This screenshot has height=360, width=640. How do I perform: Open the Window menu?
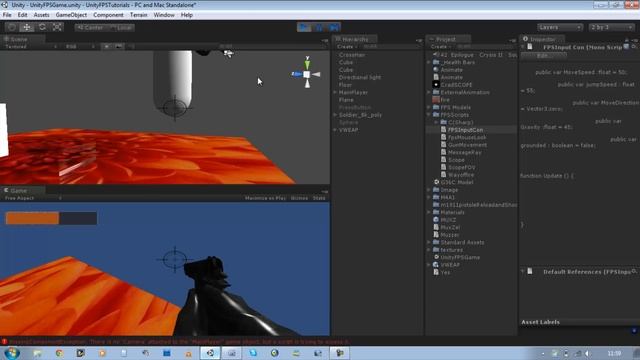click(164, 15)
